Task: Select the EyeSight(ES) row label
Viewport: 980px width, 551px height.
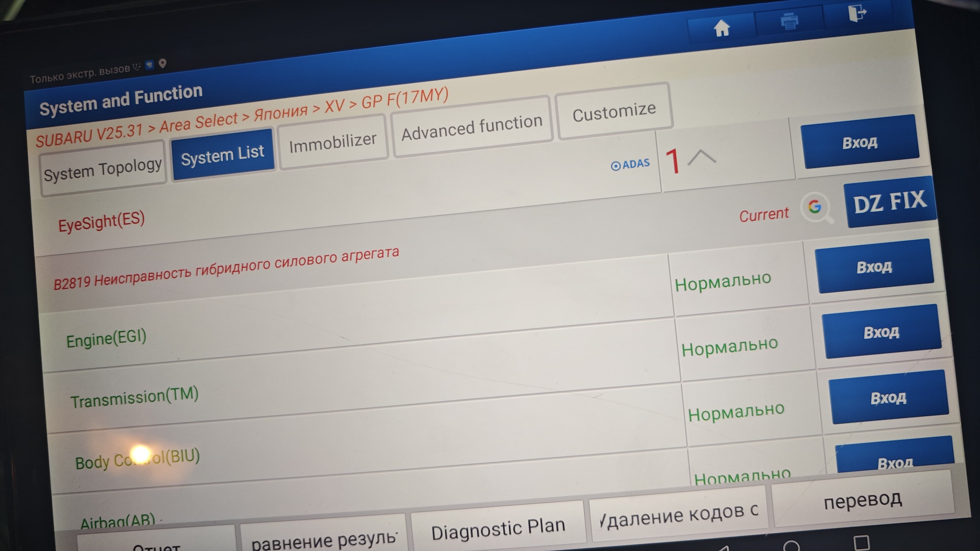Action: [101, 222]
